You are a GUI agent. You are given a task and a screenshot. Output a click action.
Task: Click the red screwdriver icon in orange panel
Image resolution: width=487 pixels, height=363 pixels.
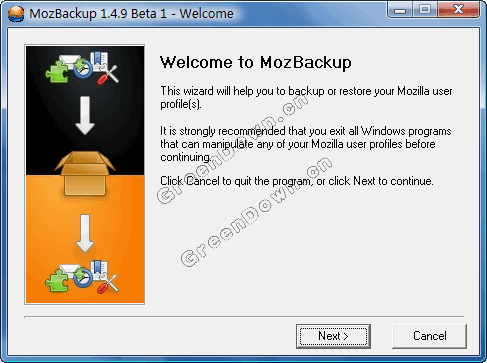[x=108, y=284]
